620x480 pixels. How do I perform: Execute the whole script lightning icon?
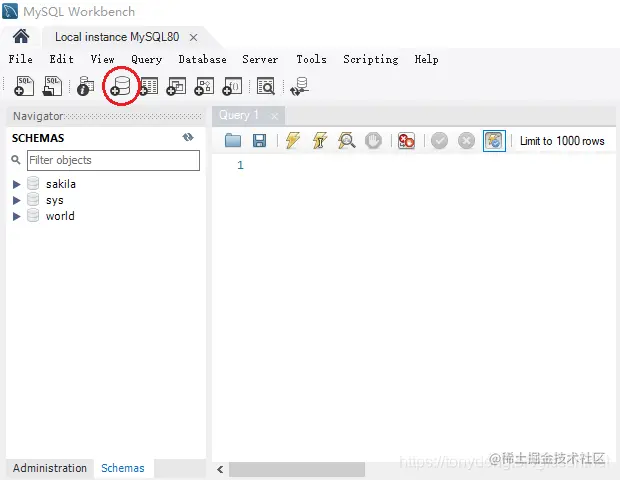(293, 140)
